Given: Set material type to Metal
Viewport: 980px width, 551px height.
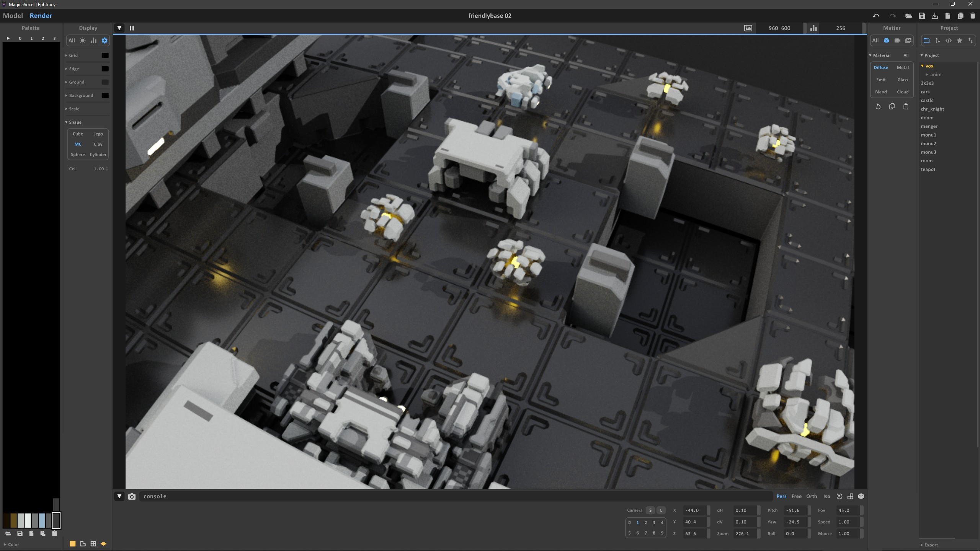Looking at the screenshot, I should pos(903,67).
